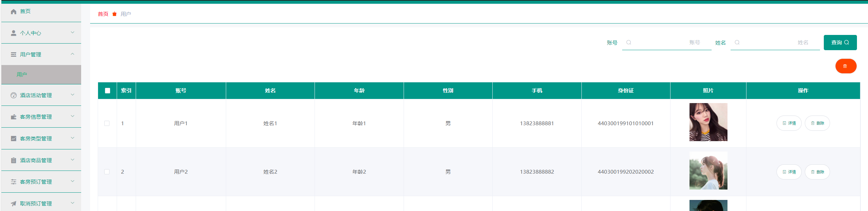The height and width of the screenshot is (211, 868).
Task: Click the 姓名2 cell
Action: pos(270,172)
